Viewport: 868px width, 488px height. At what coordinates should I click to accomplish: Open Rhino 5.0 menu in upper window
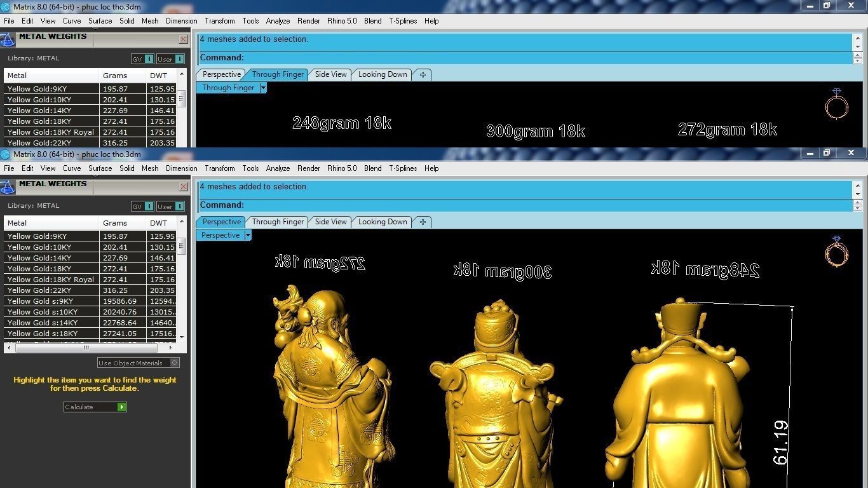click(x=342, y=21)
